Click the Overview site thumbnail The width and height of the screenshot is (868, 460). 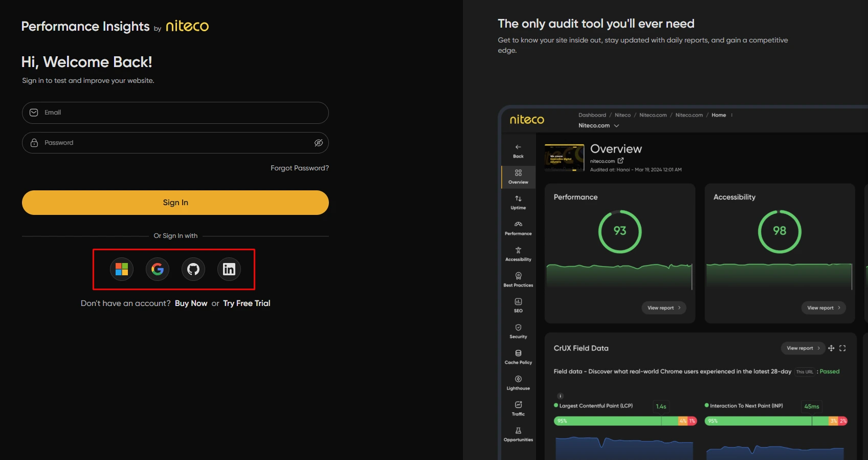point(564,158)
